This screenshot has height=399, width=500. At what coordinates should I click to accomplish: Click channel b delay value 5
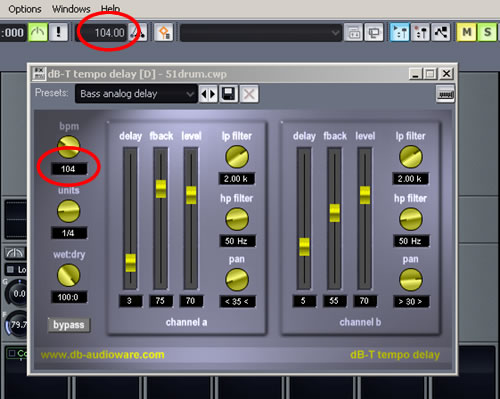[x=304, y=301]
